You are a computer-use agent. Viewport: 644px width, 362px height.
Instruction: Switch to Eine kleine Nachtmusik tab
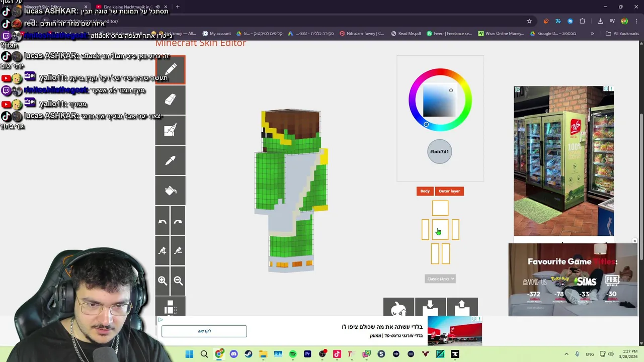(131, 7)
